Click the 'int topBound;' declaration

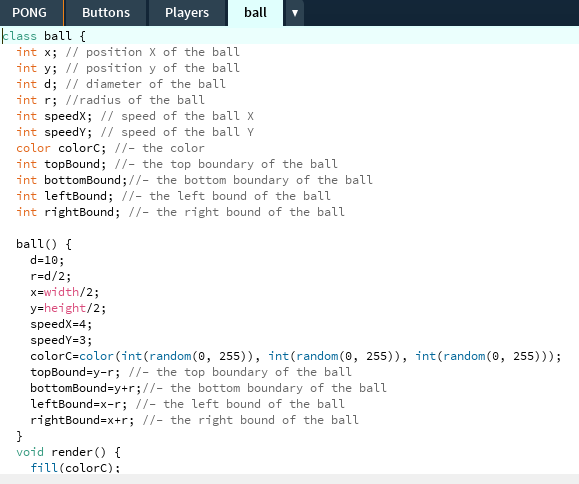(x=61, y=164)
